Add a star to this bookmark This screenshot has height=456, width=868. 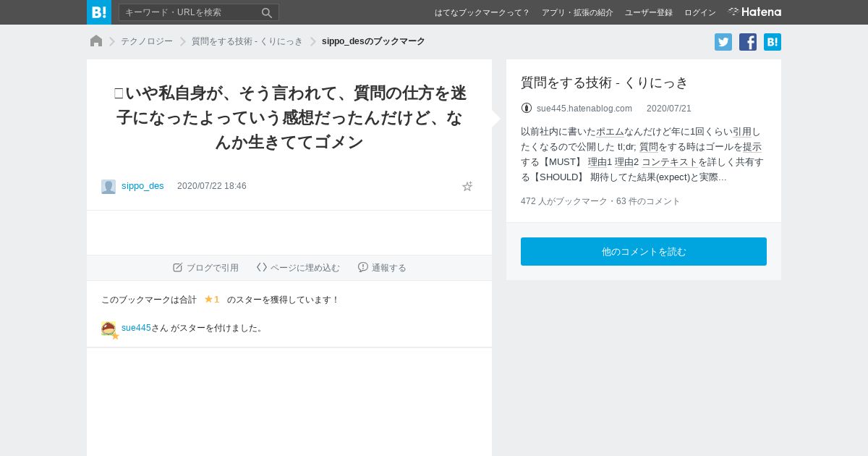coord(467,186)
